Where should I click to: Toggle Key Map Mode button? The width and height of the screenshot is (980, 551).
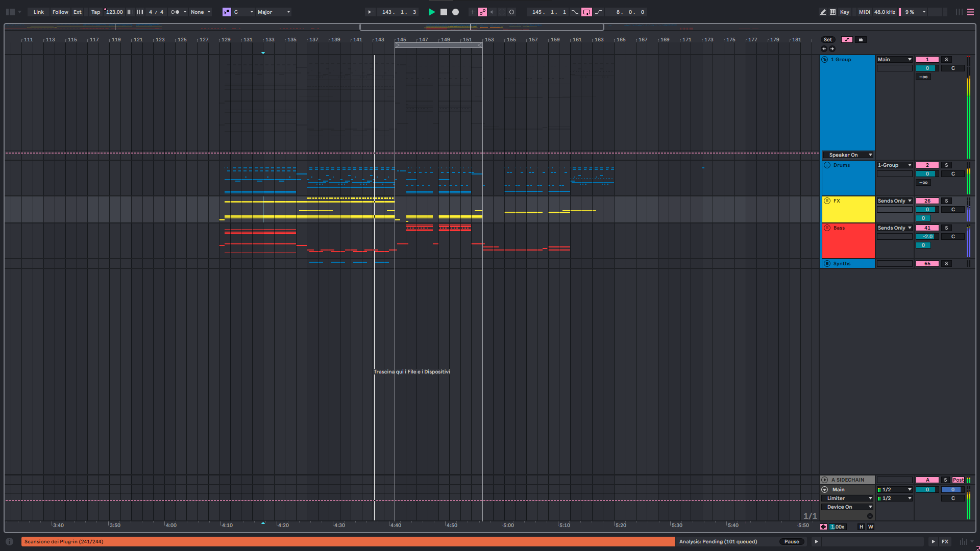point(845,12)
